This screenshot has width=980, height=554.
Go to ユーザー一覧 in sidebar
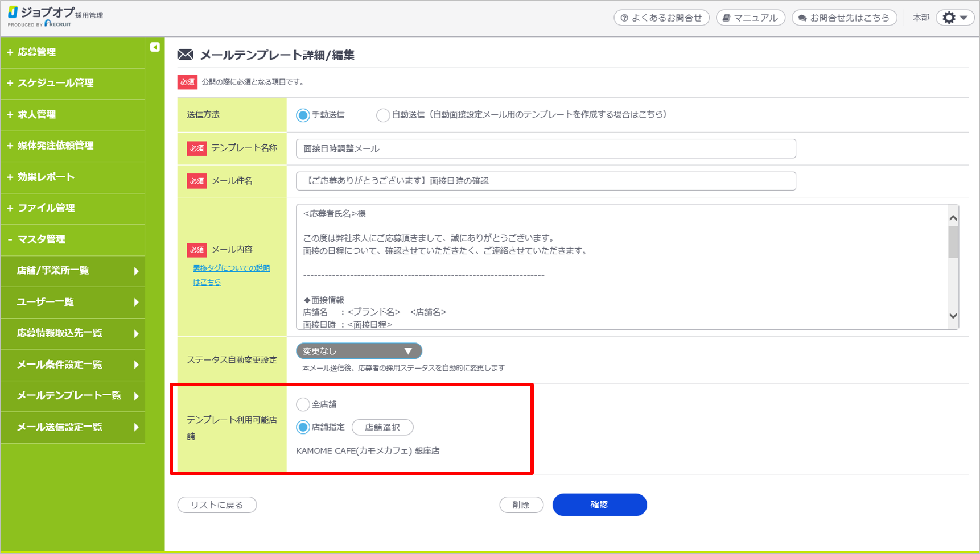coord(46,302)
